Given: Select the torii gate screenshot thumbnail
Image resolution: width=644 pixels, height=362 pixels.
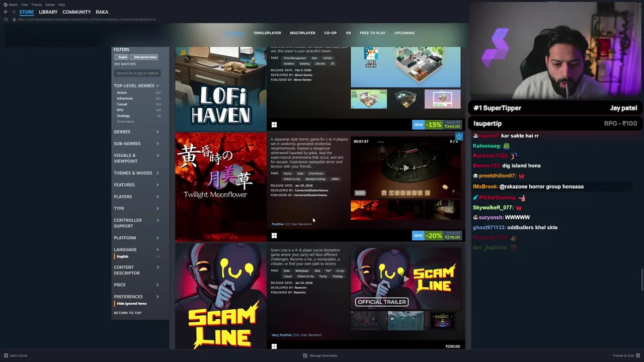Looking at the screenshot, I should point(368,210).
